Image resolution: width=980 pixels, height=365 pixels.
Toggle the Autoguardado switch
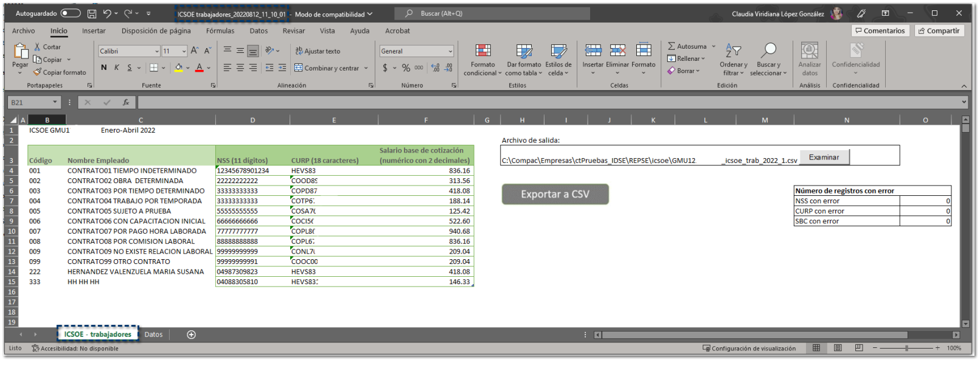point(71,13)
